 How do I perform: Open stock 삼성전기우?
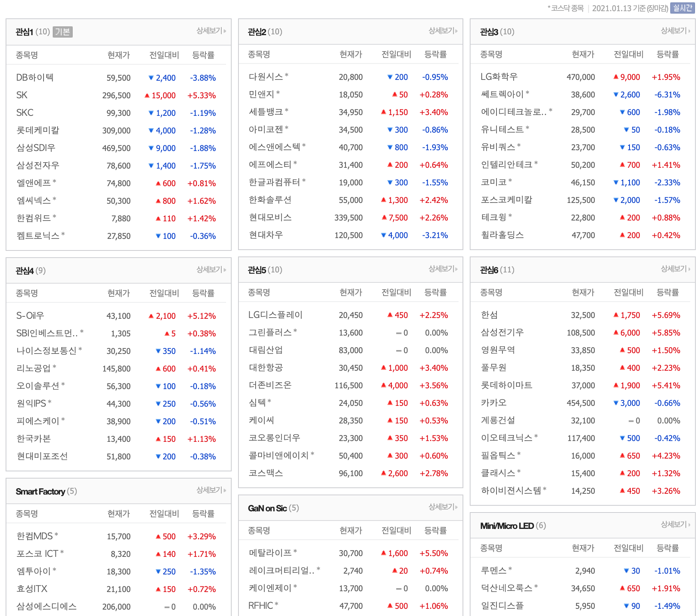coord(502,332)
